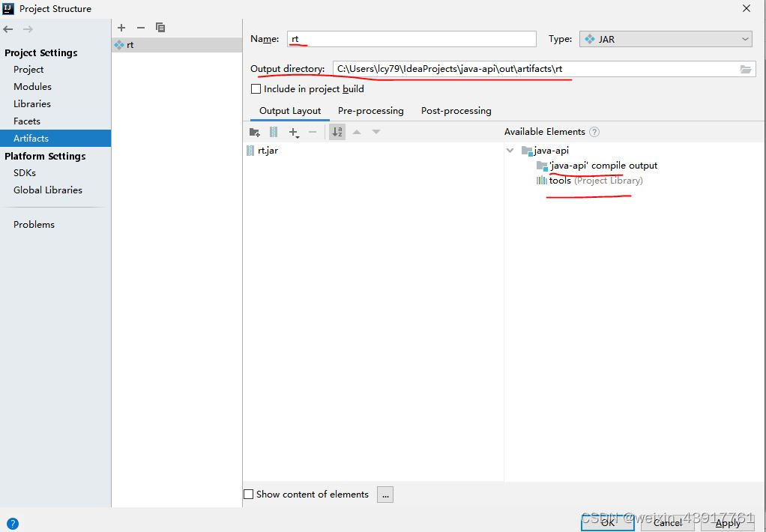Select rt.jar in output layout
This screenshot has height=532, width=766.
263,151
